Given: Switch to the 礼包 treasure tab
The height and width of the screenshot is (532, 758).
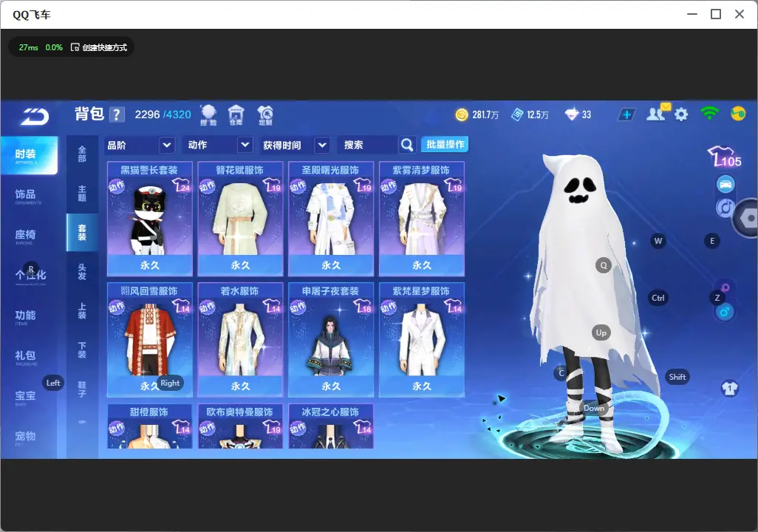Looking at the screenshot, I should coord(25,356).
